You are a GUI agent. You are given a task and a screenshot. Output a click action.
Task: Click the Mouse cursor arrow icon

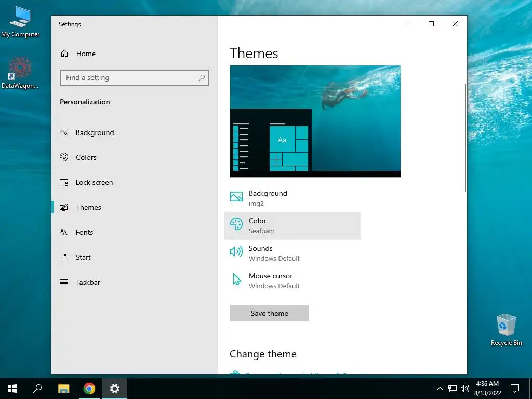point(237,279)
